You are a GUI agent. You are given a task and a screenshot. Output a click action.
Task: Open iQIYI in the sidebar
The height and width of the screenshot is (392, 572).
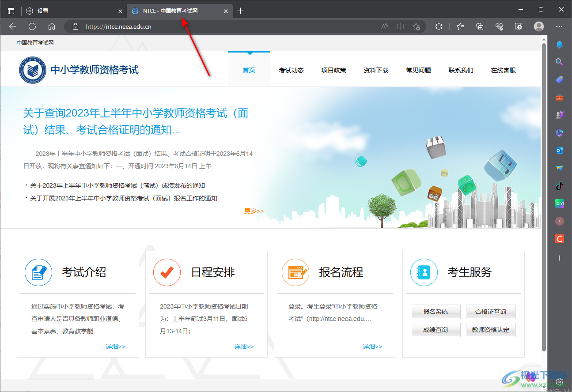click(560, 204)
